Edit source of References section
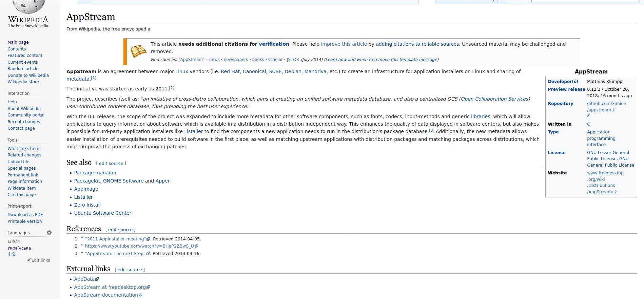Viewport: 644px width, 299px height. (120, 230)
